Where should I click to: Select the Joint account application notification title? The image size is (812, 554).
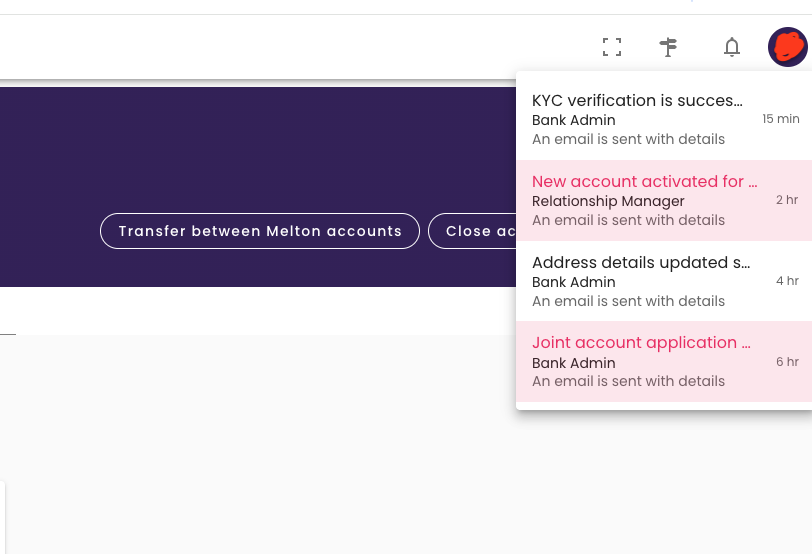click(x=641, y=342)
